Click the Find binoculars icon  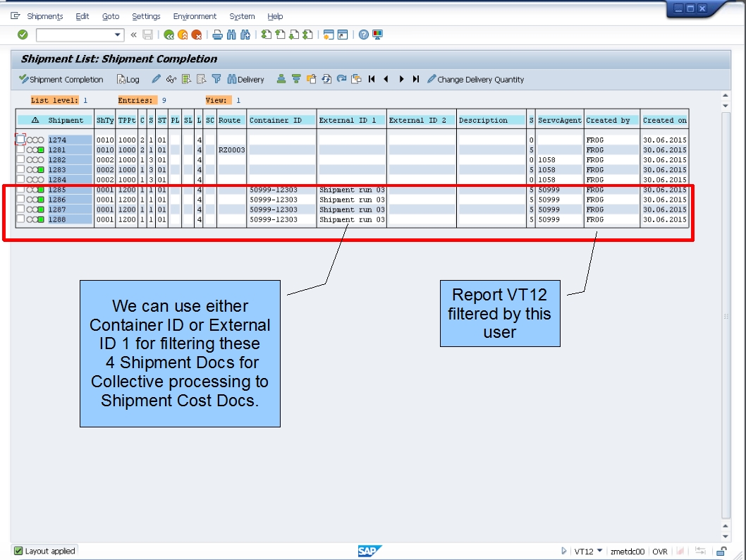[x=231, y=35]
